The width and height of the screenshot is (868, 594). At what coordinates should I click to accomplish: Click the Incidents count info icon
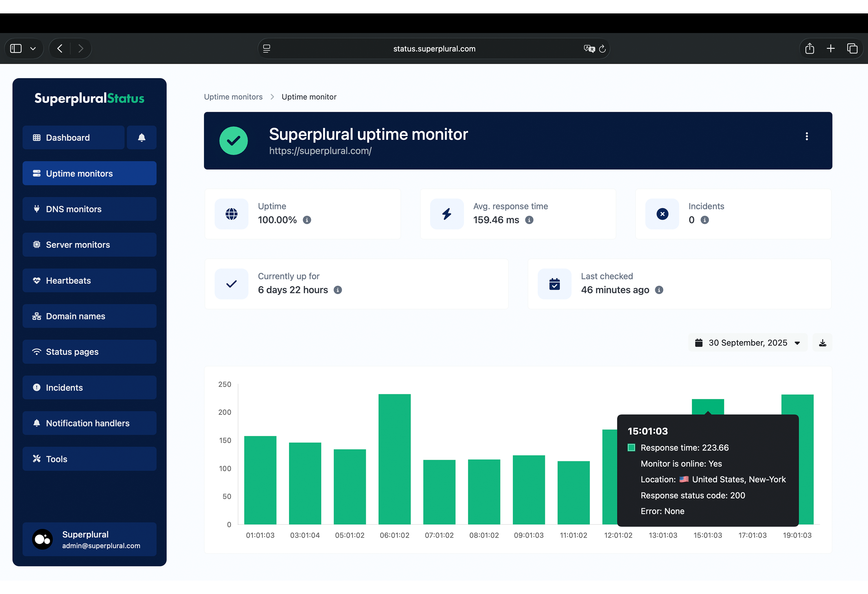pos(705,220)
